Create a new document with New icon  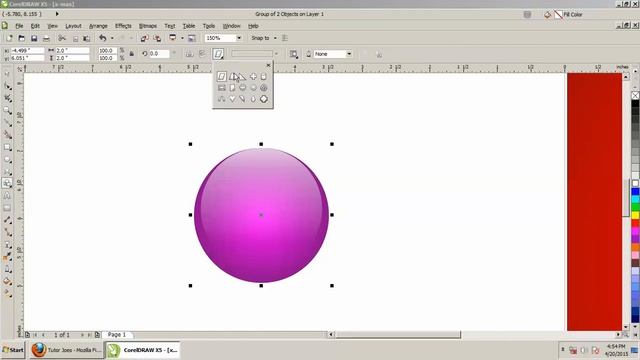click(9, 38)
